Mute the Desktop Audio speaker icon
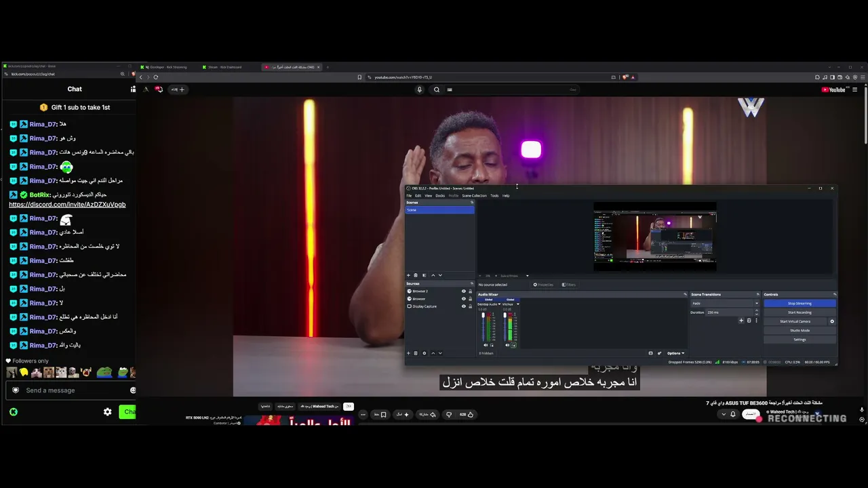Screen dimensions: 868x488 pyautogui.click(x=486, y=345)
